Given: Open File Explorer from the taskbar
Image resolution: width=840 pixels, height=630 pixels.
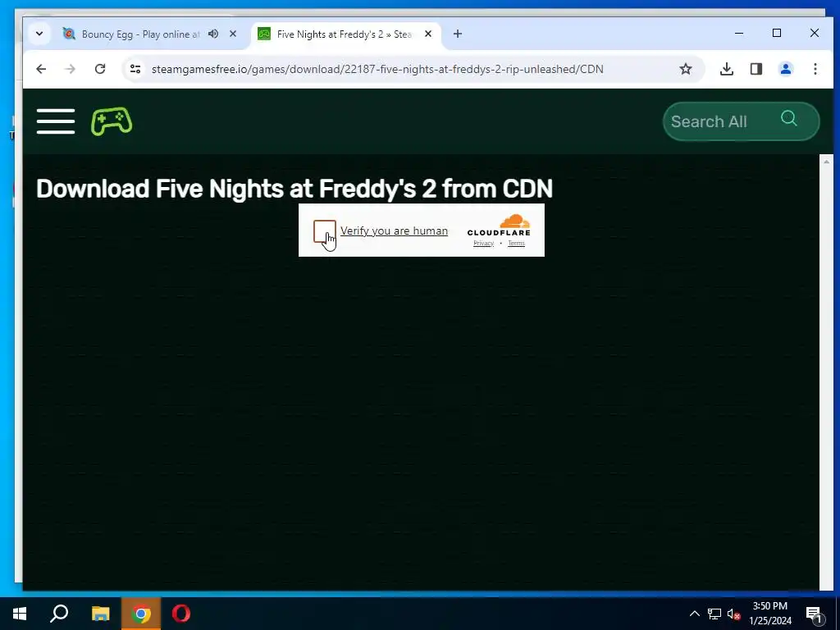Looking at the screenshot, I should (x=100, y=614).
